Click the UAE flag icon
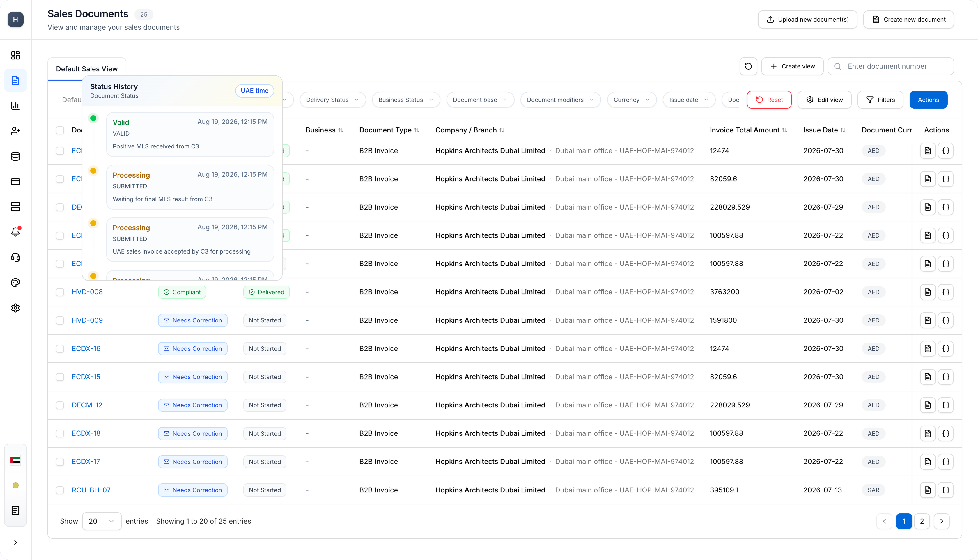 pos(15,460)
